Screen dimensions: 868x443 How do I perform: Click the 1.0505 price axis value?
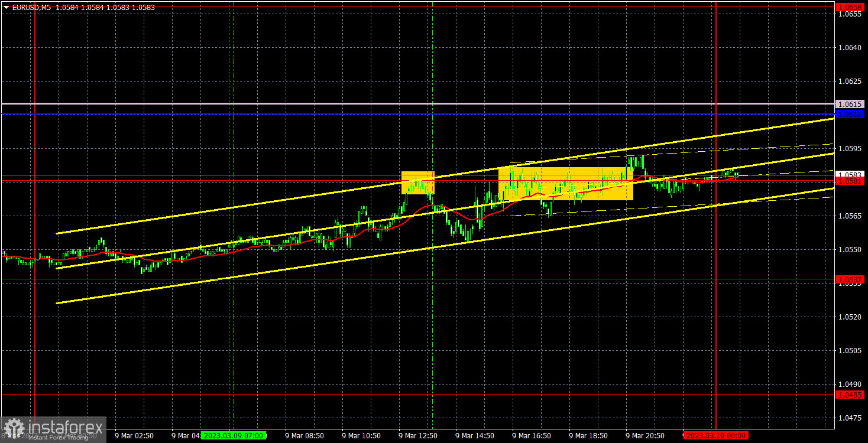pos(849,350)
